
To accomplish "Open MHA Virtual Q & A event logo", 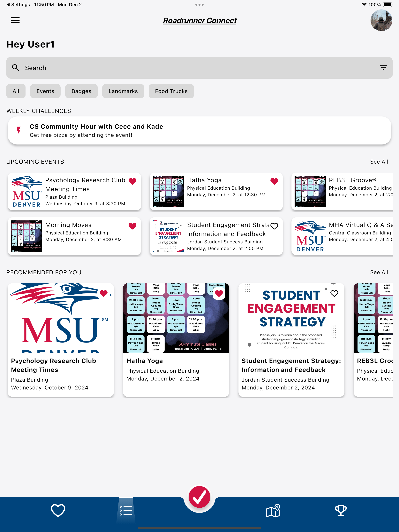I will [310, 236].
